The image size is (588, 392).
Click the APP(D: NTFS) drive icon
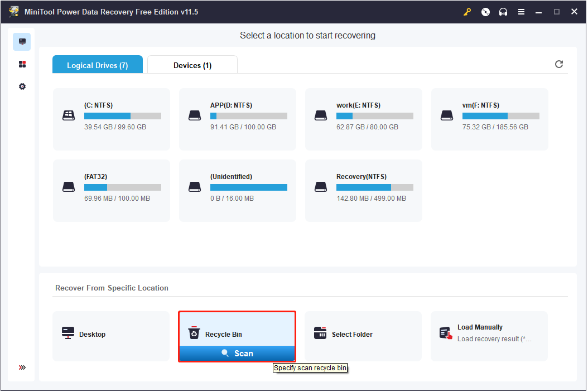pyautogui.click(x=195, y=115)
